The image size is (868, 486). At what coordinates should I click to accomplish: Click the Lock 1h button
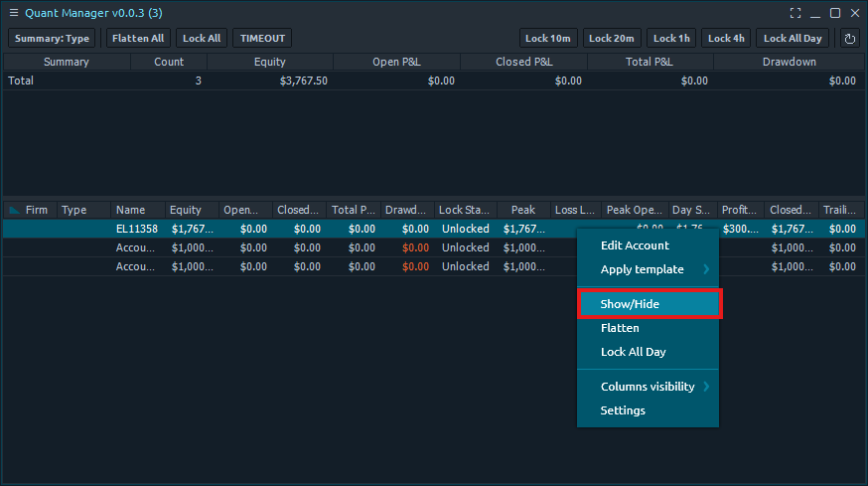671,39
